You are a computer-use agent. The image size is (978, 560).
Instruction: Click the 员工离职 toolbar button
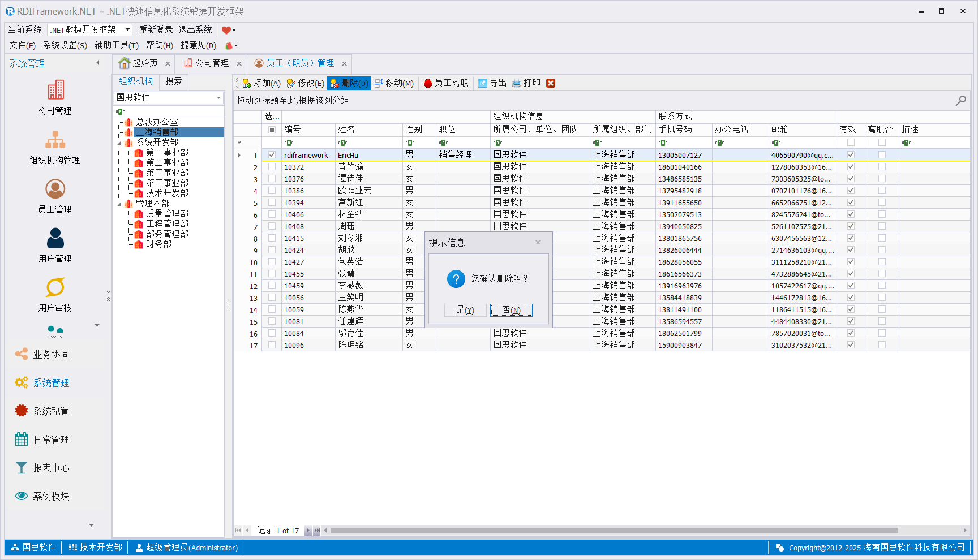446,83
